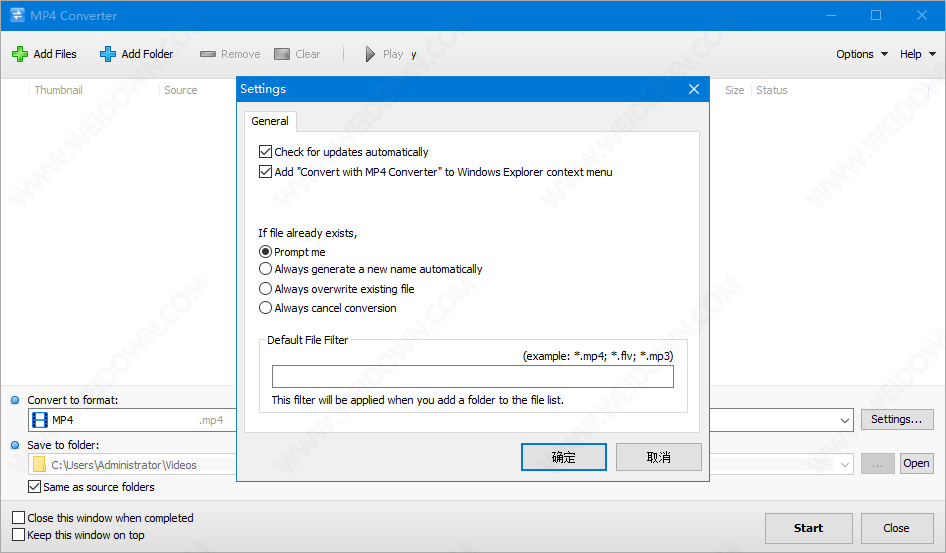Enable Keep this window on top

19,534
